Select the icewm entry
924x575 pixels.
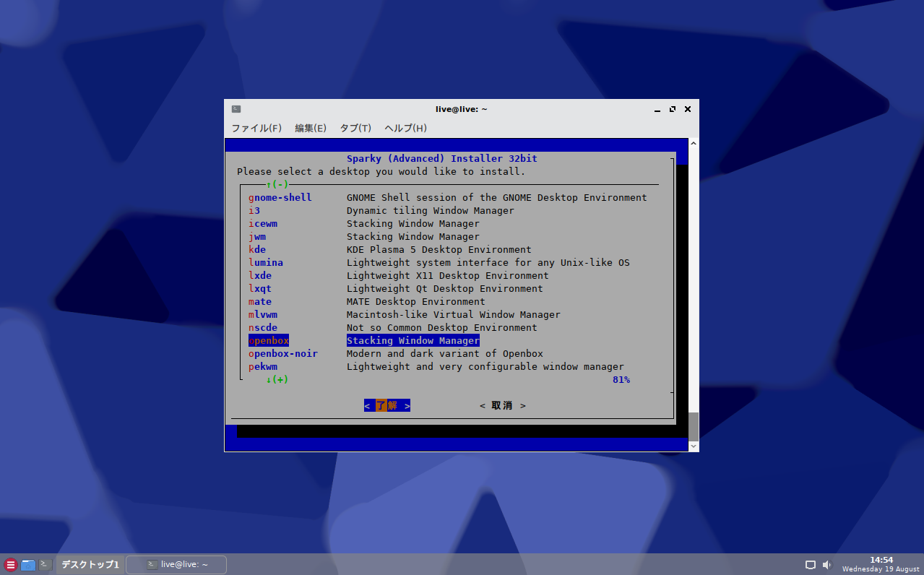click(x=263, y=224)
